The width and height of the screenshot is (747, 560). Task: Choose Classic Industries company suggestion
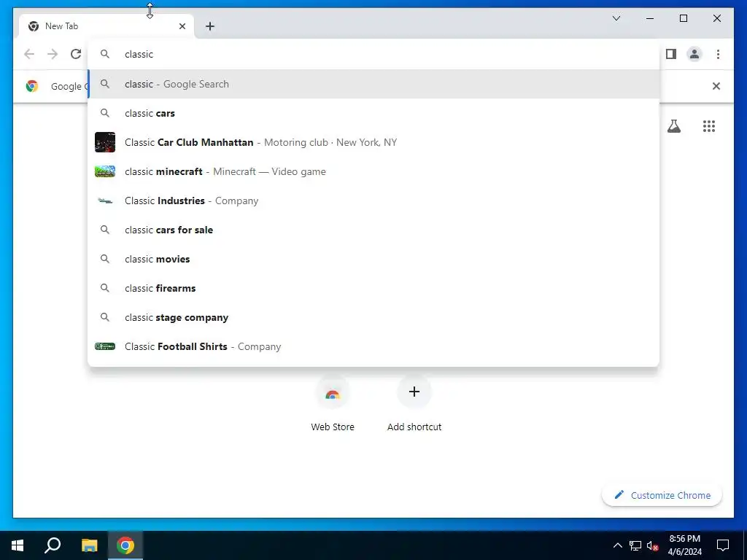[x=373, y=201]
